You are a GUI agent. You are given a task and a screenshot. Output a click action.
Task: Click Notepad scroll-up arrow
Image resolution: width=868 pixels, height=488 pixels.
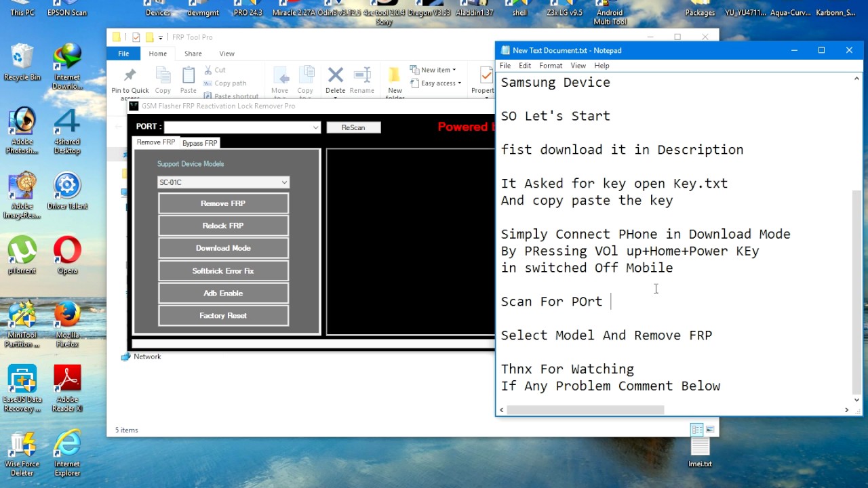coord(856,79)
